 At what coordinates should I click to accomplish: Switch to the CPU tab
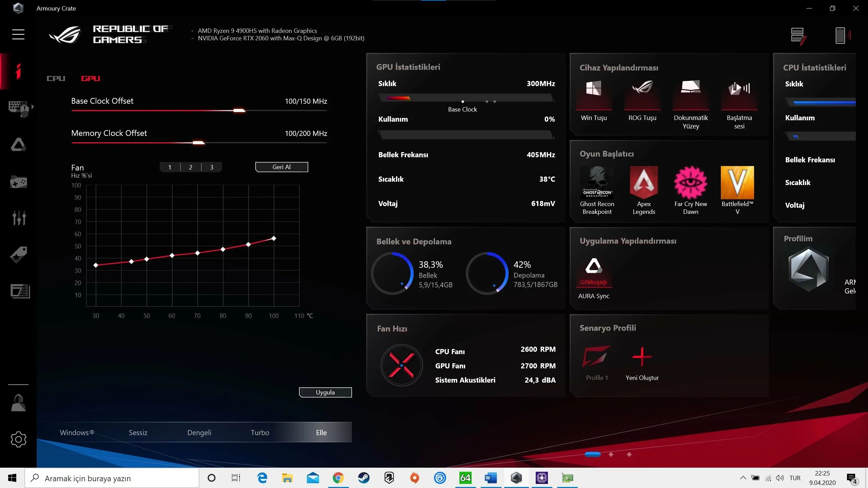pyautogui.click(x=56, y=78)
